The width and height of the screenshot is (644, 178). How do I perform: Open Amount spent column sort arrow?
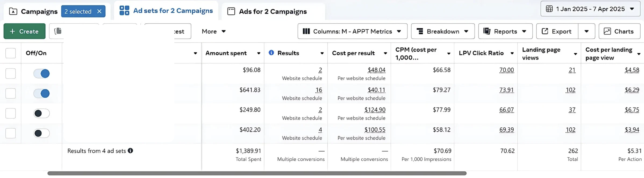pyautogui.click(x=258, y=53)
